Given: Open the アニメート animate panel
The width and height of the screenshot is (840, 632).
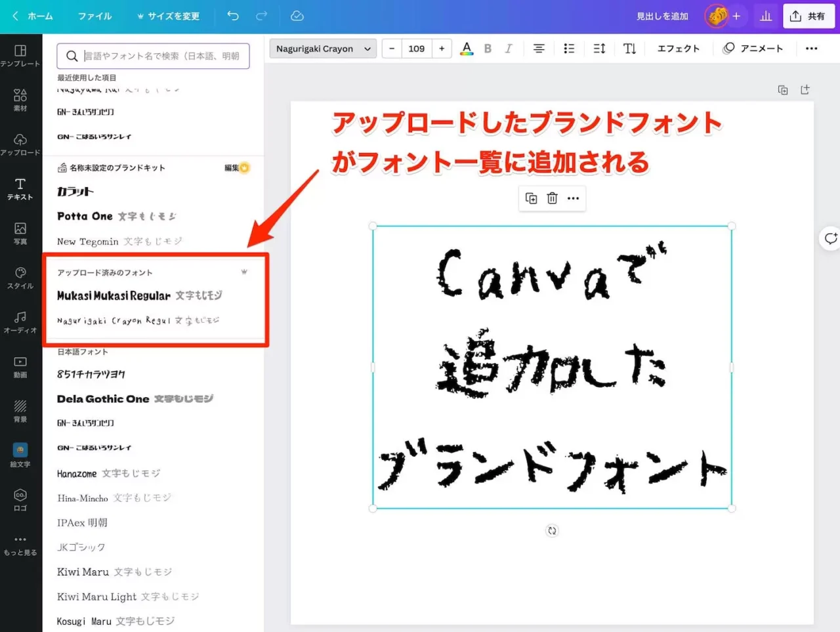Looking at the screenshot, I should click(x=753, y=49).
